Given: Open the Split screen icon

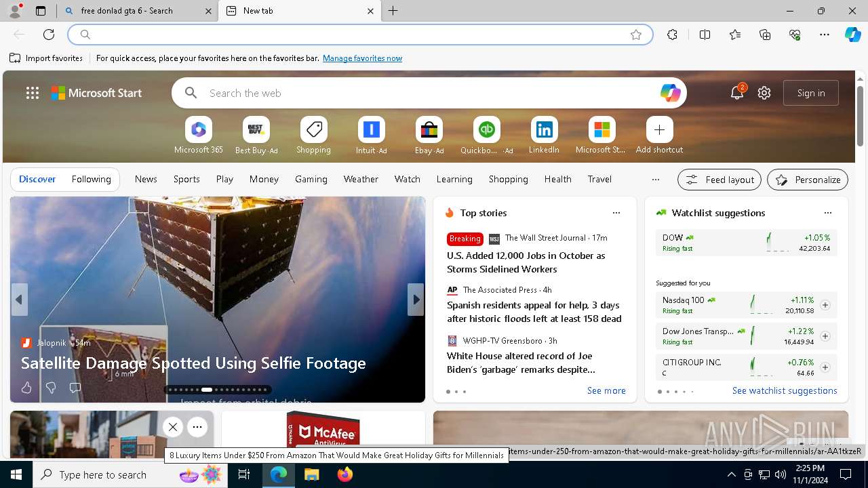Looking at the screenshot, I should point(705,35).
